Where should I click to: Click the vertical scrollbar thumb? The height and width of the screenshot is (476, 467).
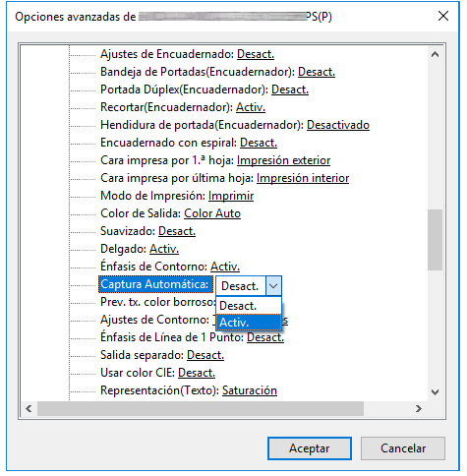point(435,240)
